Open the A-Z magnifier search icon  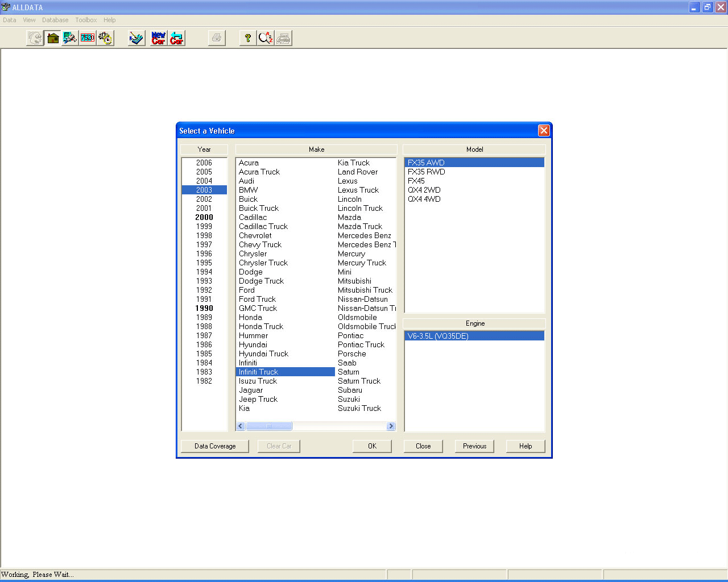coord(266,38)
